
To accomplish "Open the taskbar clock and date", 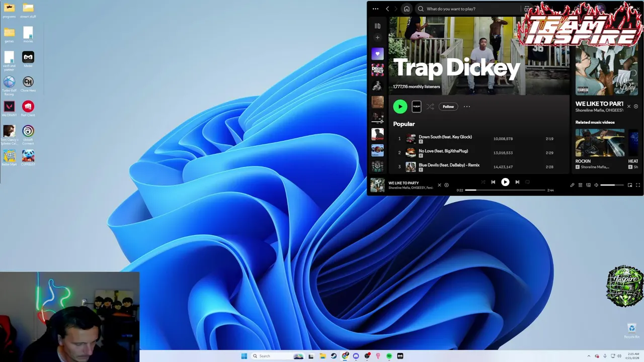I will (x=632, y=356).
